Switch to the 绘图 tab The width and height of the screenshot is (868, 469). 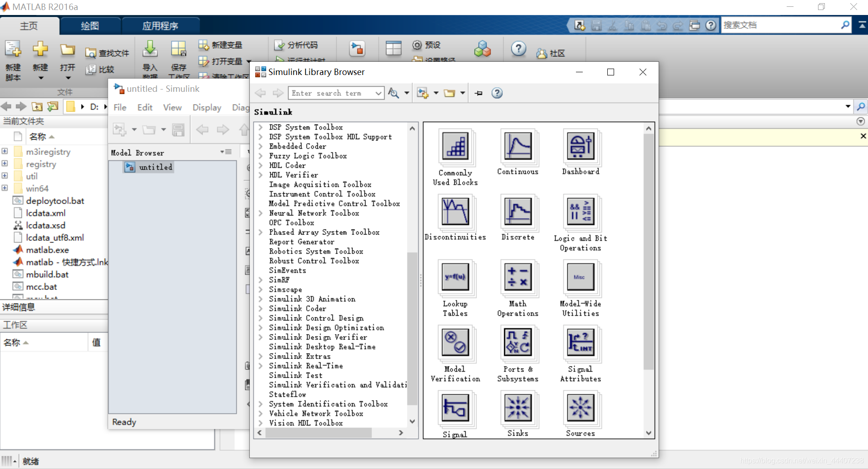click(90, 26)
